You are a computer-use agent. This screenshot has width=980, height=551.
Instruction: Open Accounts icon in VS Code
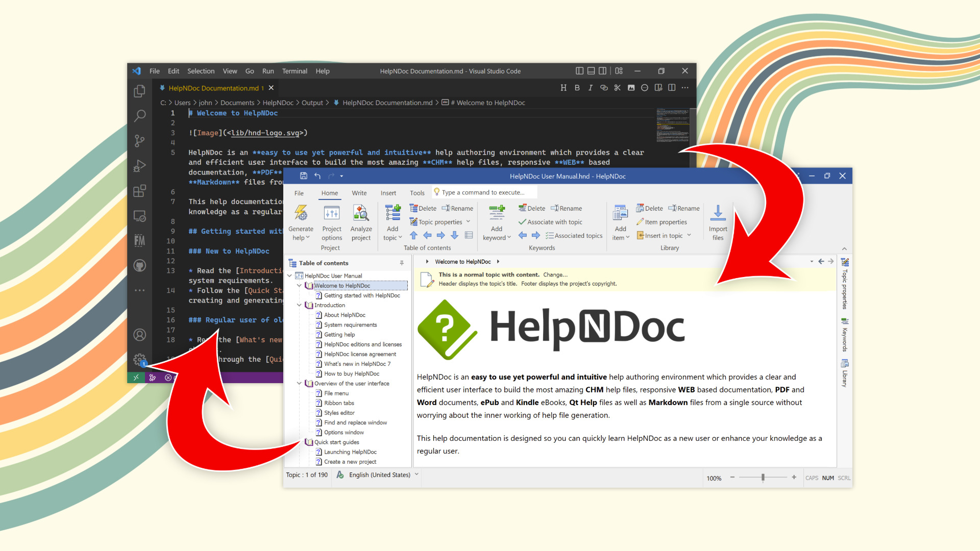click(x=139, y=335)
